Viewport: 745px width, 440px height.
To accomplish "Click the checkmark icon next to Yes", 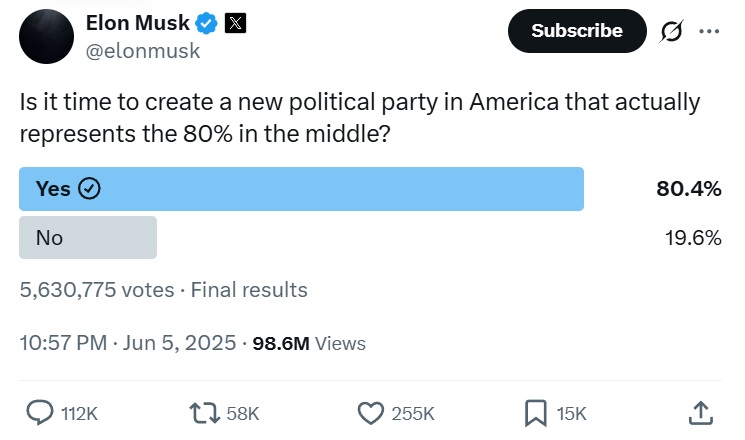I will 89,189.
